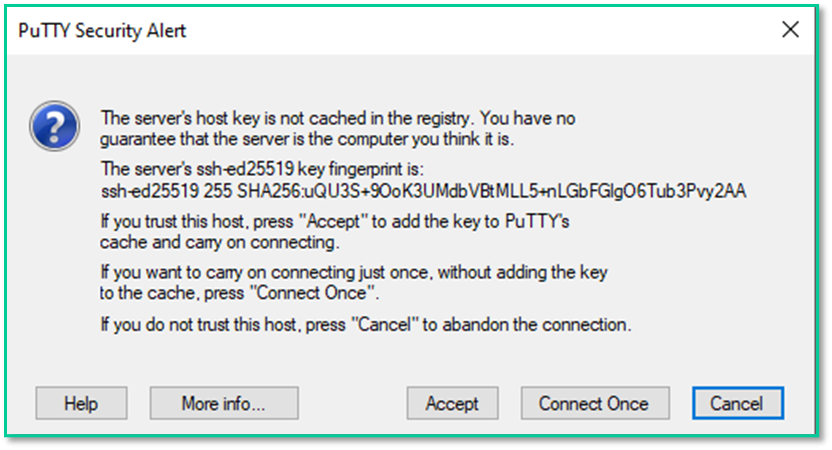Image resolution: width=832 pixels, height=450 pixels.
Task: Click the 'key fingerprint is:' label line
Action: click(x=263, y=169)
